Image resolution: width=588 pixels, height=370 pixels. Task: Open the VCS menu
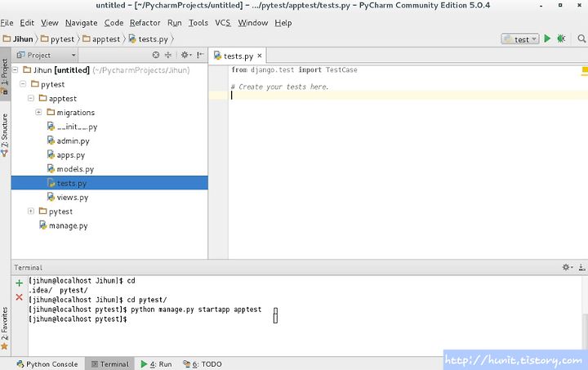223,23
